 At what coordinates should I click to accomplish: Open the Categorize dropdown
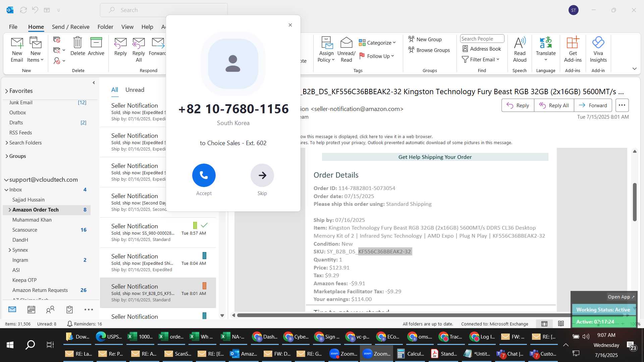pos(377,43)
